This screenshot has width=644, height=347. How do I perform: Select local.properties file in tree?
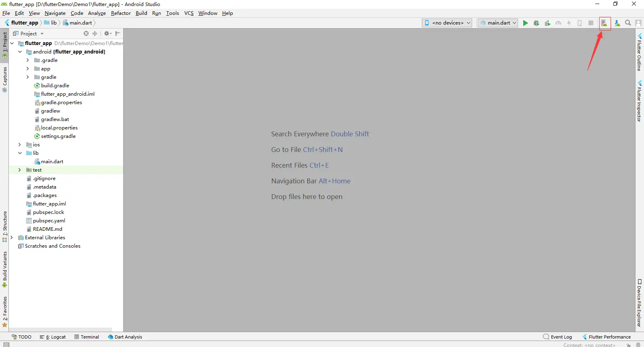pyautogui.click(x=59, y=128)
